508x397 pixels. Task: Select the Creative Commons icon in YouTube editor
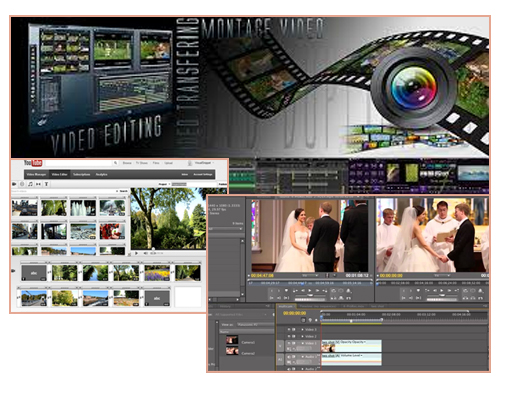coord(22,184)
